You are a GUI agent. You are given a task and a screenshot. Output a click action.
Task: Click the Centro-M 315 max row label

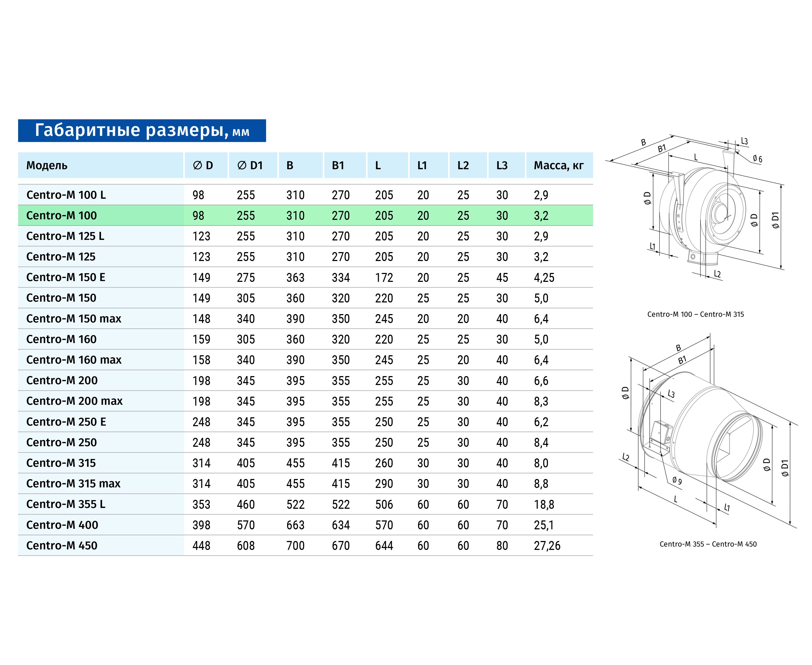coord(73,484)
